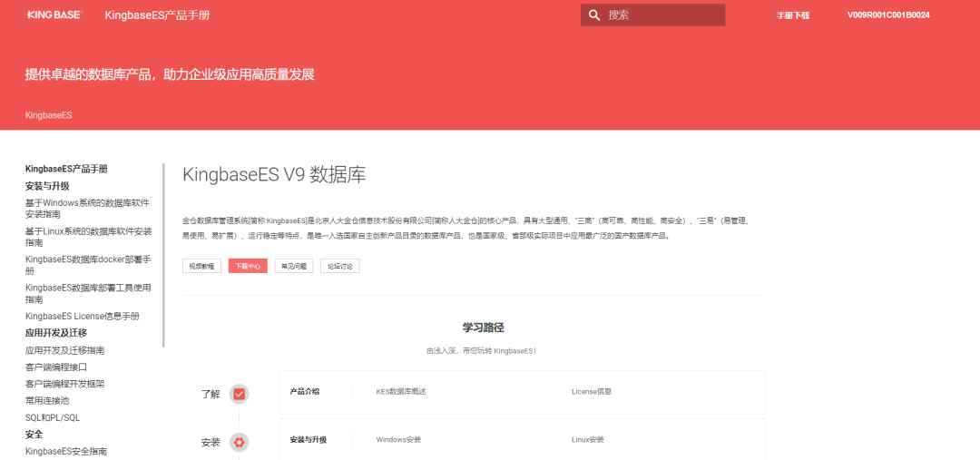Open the 下载中心 button
Viewport: 980px width, 460px height.
(x=248, y=266)
